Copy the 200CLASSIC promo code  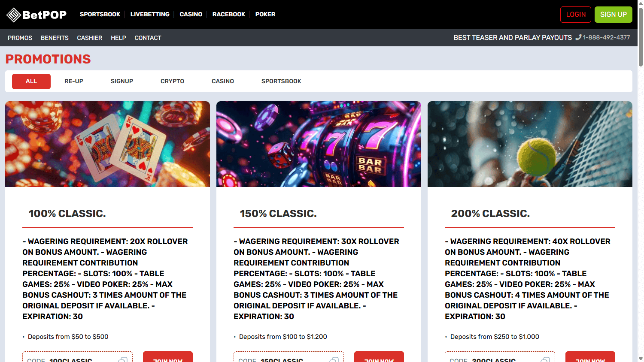pos(545,359)
